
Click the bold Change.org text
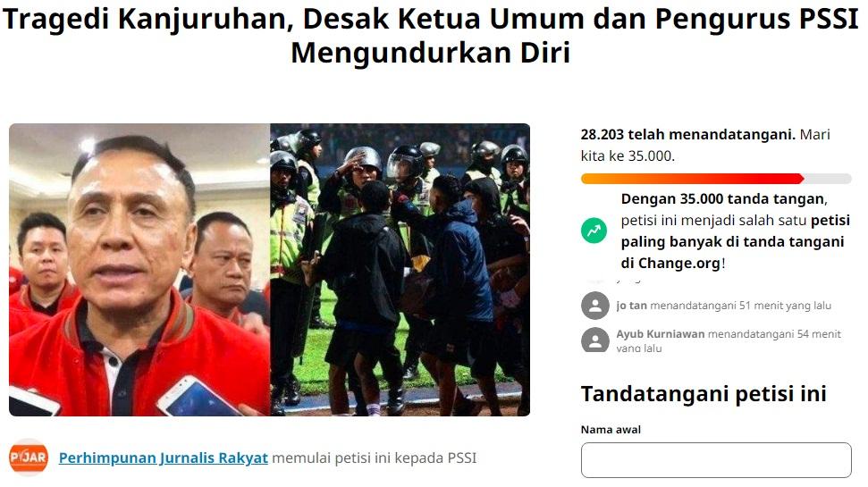tap(679, 263)
